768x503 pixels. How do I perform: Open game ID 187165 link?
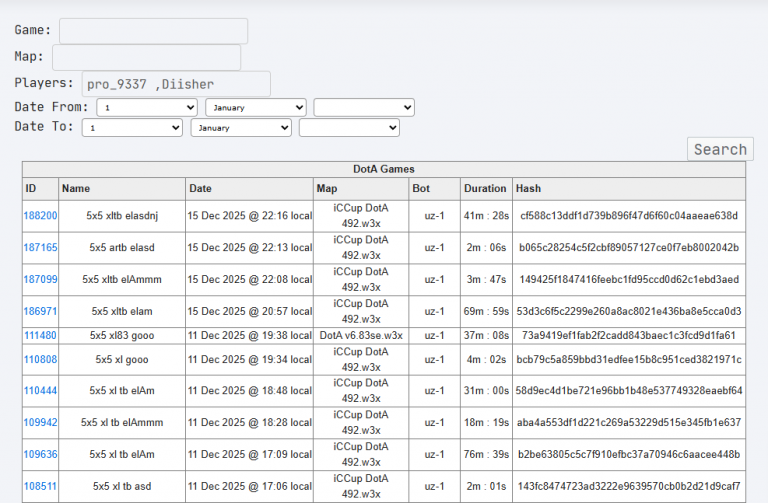[40, 247]
